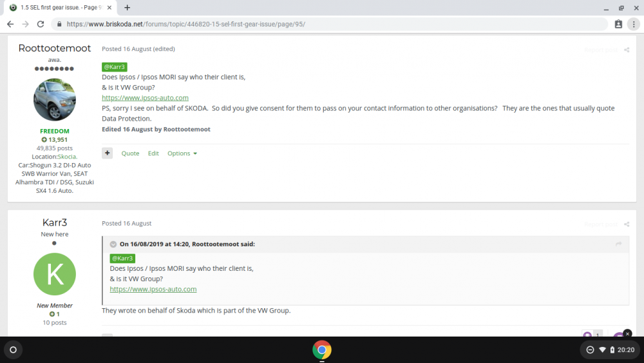Share Karr3's post via share icon
Image resolution: width=644 pixels, height=363 pixels.
(627, 224)
